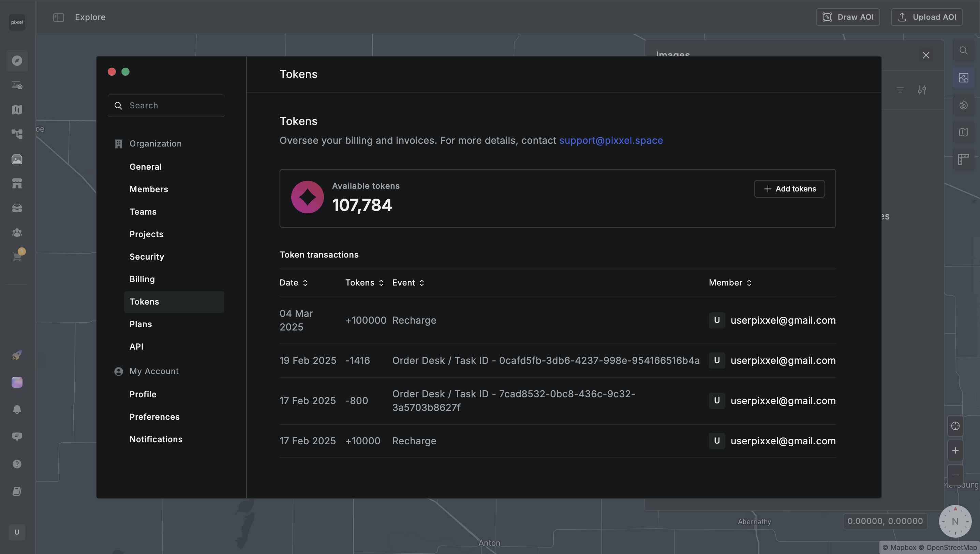980x554 pixels.
Task: Open the documentation book icon
Action: 17,491
